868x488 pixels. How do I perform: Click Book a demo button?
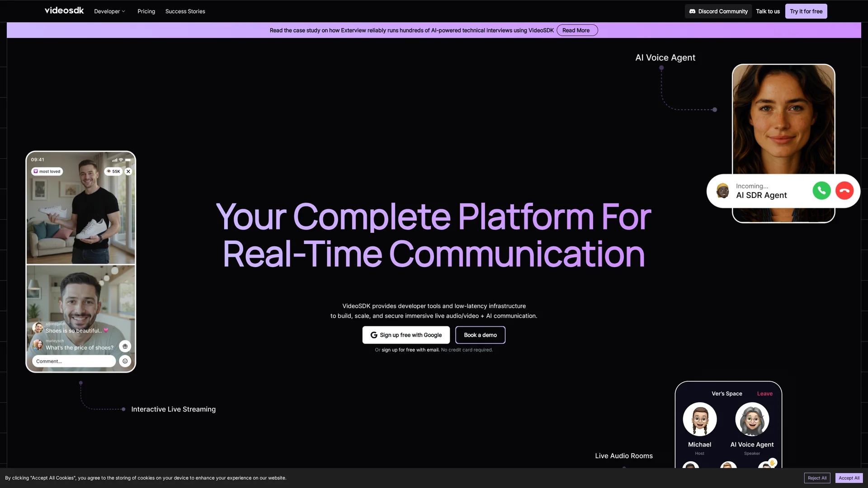point(480,335)
